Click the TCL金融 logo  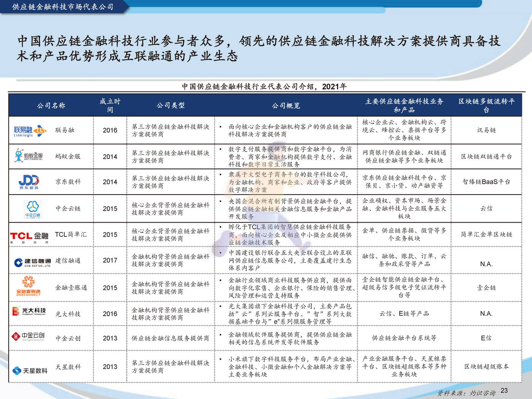29,237
